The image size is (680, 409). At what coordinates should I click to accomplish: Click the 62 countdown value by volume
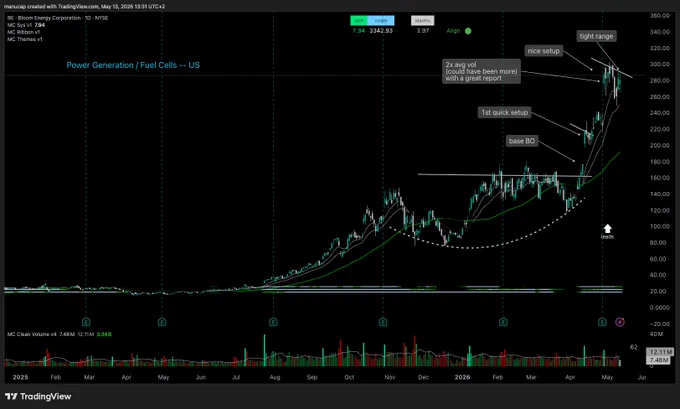click(x=634, y=347)
